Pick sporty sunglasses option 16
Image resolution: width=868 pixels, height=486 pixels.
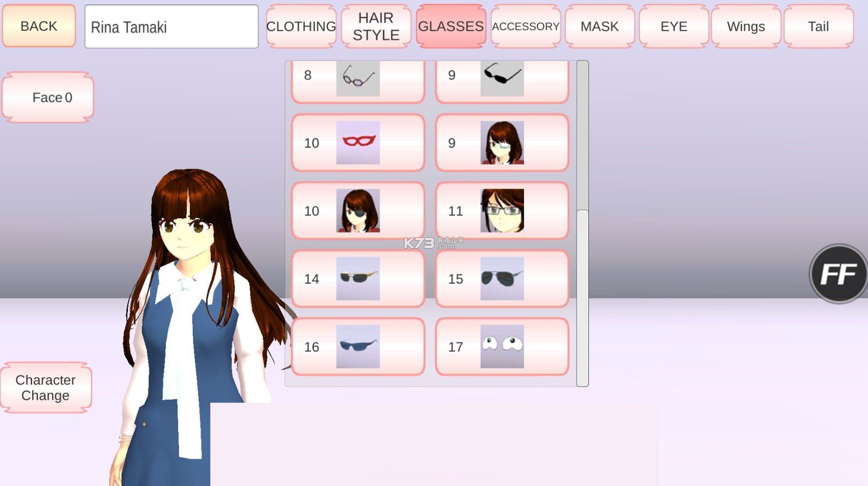point(357,346)
